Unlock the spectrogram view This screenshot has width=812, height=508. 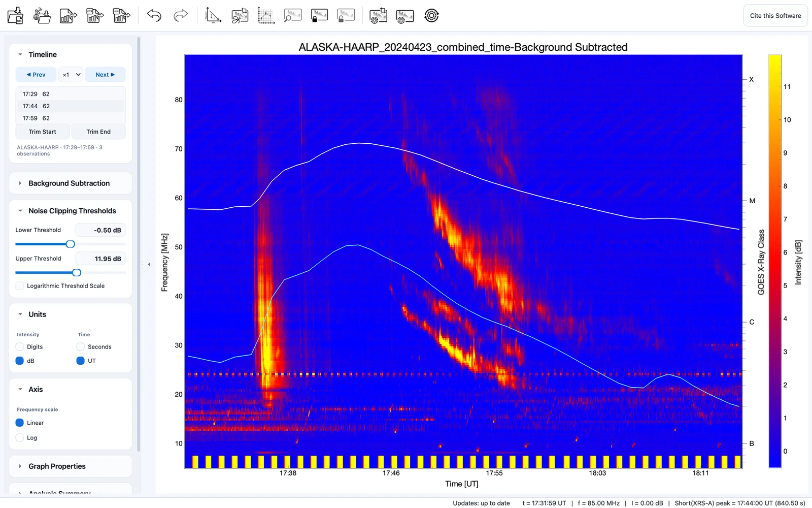click(346, 15)
